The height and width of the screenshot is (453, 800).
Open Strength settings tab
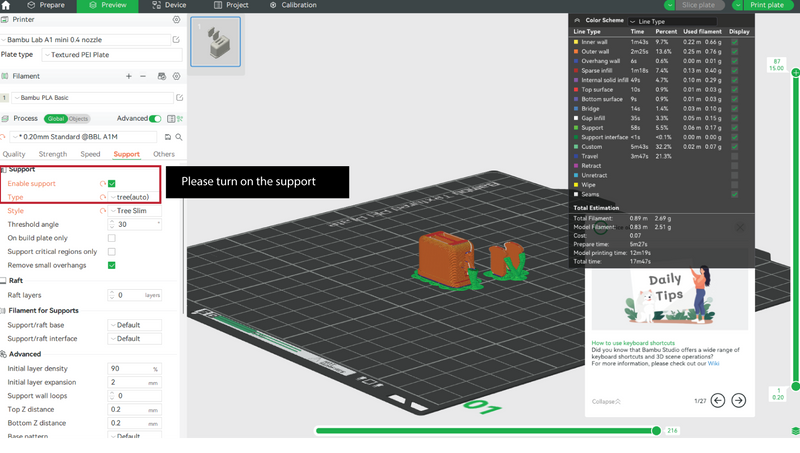click(53, 154)
